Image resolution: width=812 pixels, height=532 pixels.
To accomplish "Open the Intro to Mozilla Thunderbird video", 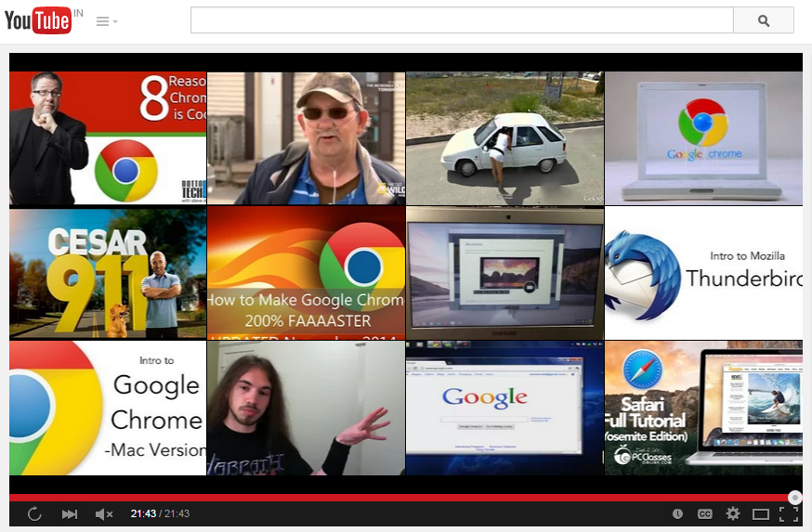I will (704, 273).
